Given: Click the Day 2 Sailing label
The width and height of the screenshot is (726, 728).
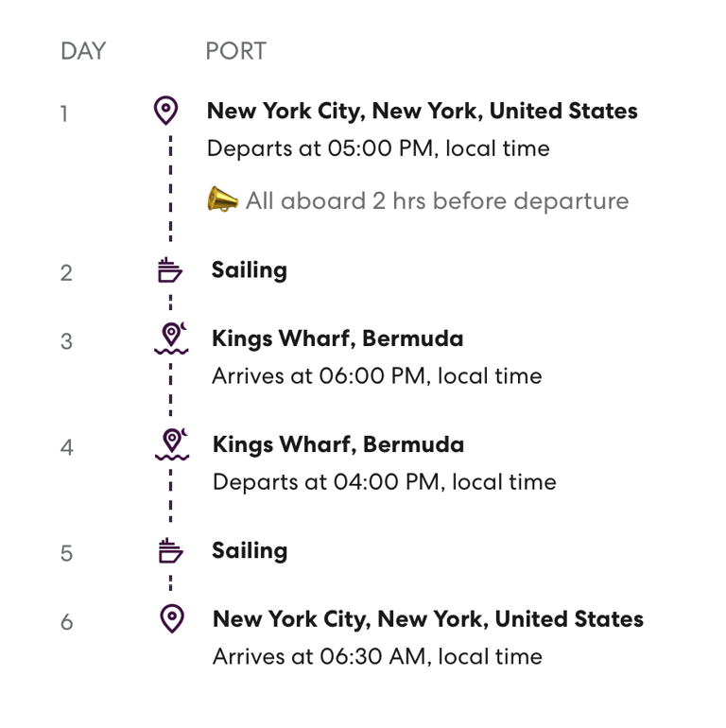Looking at the screenshot, I should pos(250,270).
